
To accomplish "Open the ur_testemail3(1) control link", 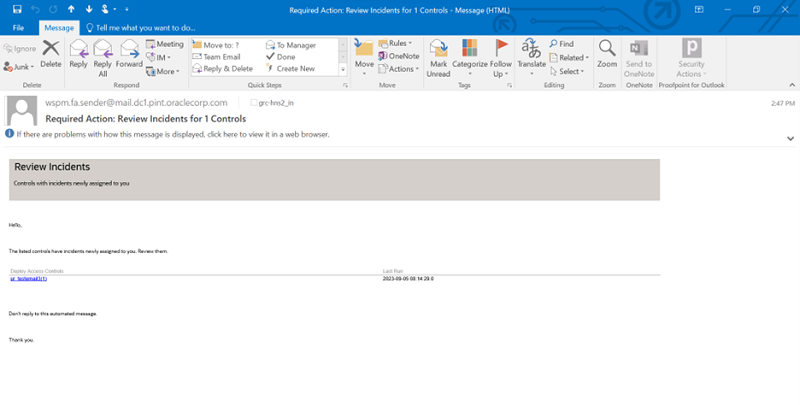I will pos(29,279).
